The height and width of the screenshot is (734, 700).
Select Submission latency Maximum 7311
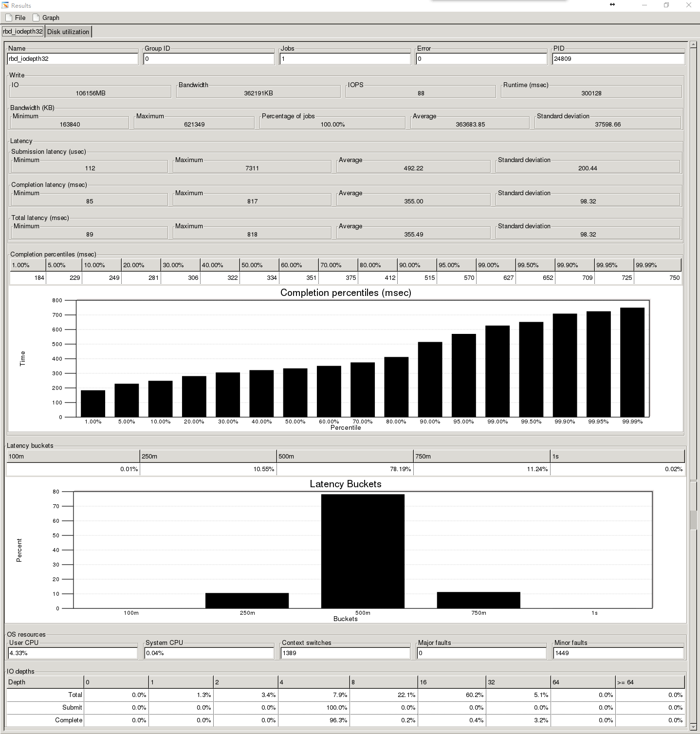pyautogui.click(x=252, y=168)
